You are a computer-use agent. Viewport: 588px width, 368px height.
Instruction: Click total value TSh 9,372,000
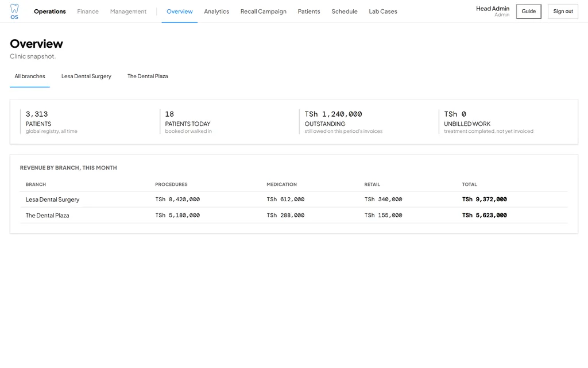[485, 200]
